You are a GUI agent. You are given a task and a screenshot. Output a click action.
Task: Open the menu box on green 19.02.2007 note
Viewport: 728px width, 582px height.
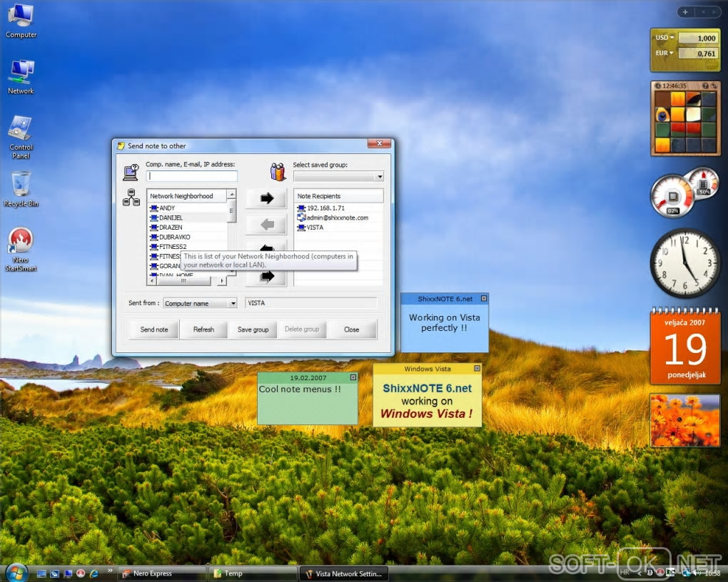click(353, 378)
